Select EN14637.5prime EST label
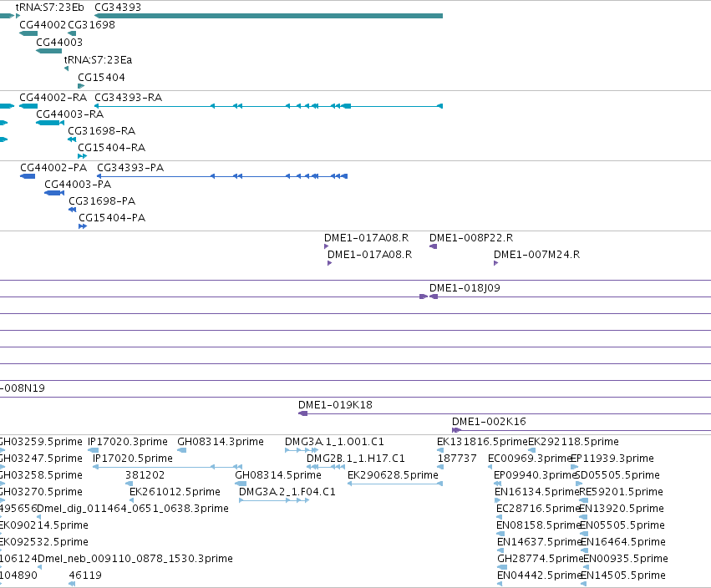This screenshot has height=588, width=711. [x=540, y=543]
